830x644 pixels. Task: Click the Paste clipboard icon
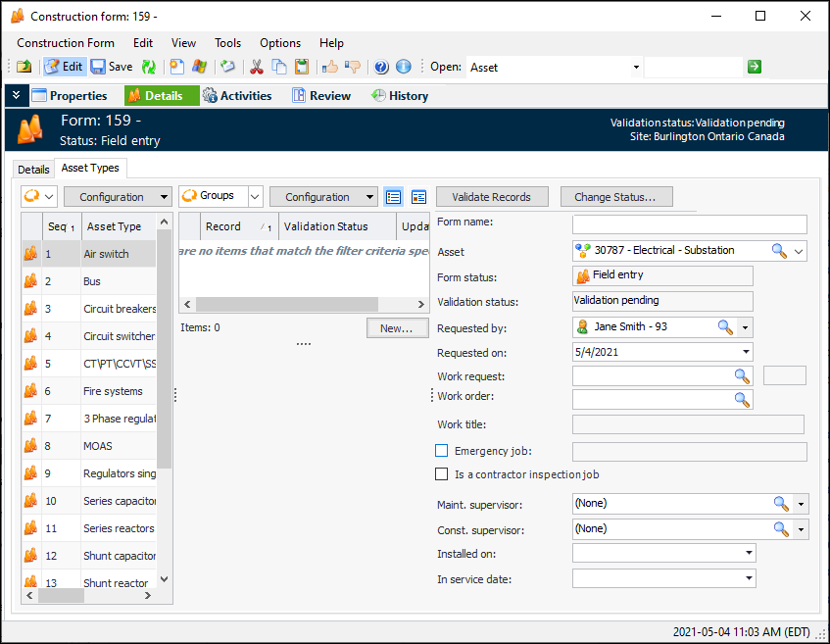pyautogui.click(x=302, y=67)
